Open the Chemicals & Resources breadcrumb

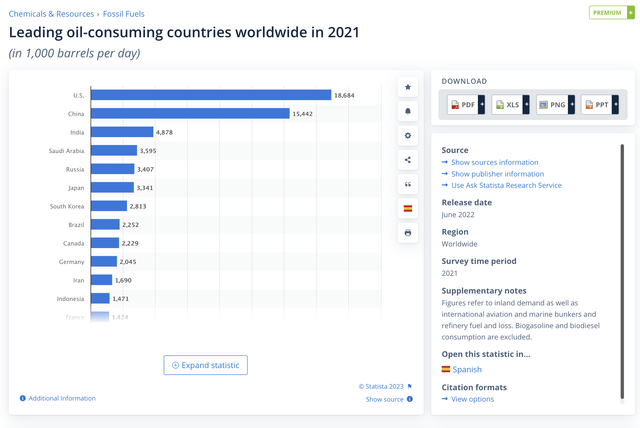click(x=51, y=14)
